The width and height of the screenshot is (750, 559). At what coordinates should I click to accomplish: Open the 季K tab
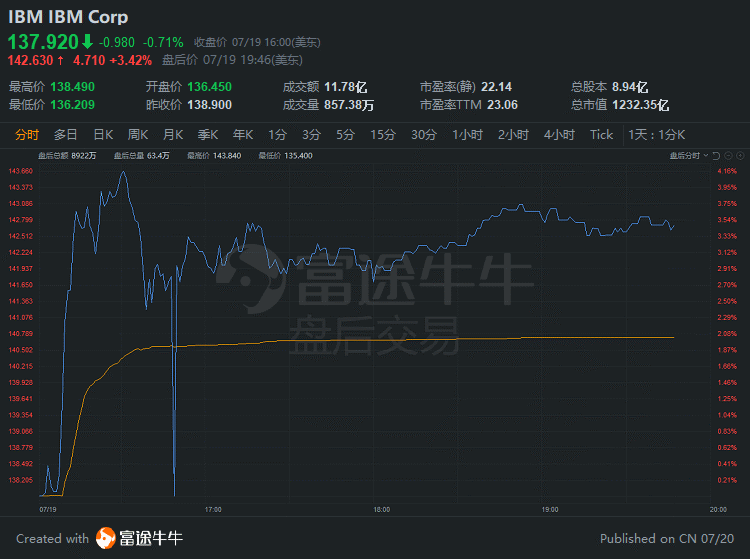pyautogui.click(x=208, y=135)
